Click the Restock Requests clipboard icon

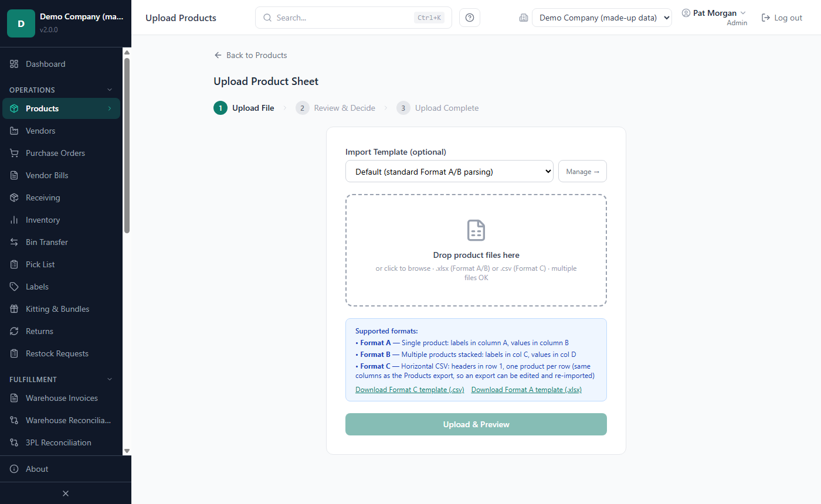point(14,353)
